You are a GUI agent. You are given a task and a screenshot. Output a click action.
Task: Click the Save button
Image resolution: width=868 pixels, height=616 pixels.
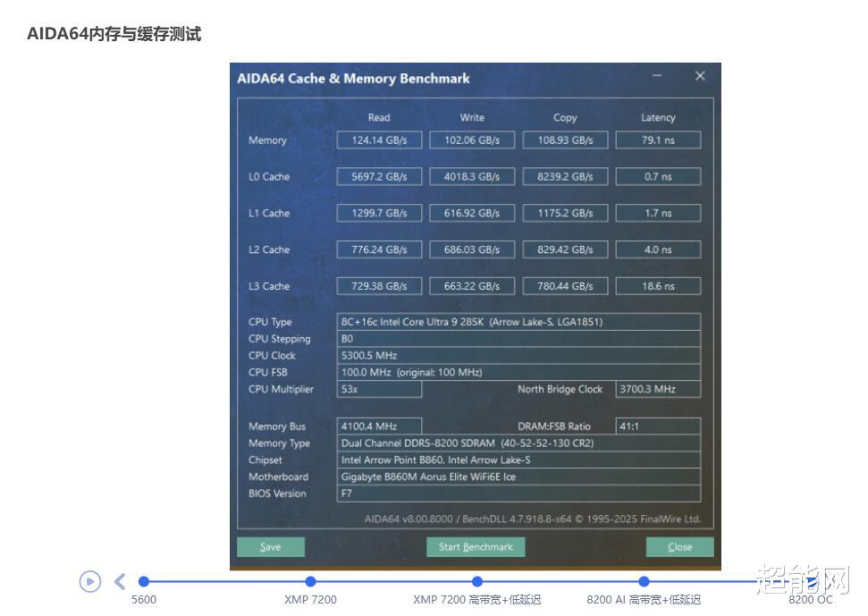click(271, 547)
